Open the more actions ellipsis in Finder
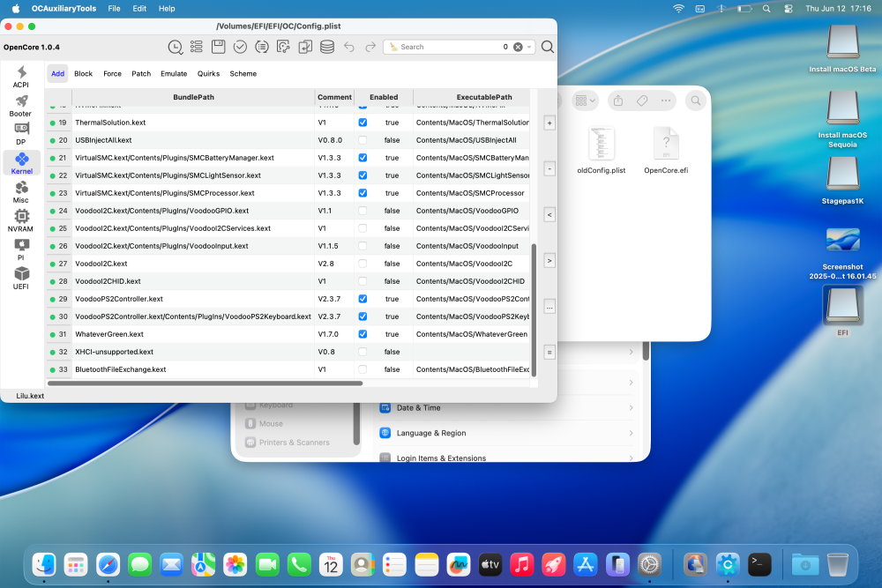 (666, 100)
